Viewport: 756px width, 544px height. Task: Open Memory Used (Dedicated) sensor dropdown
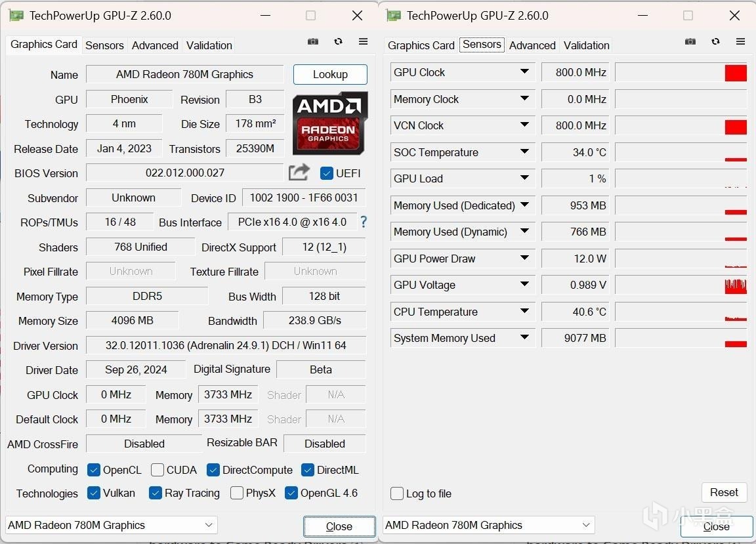point(524,205)
